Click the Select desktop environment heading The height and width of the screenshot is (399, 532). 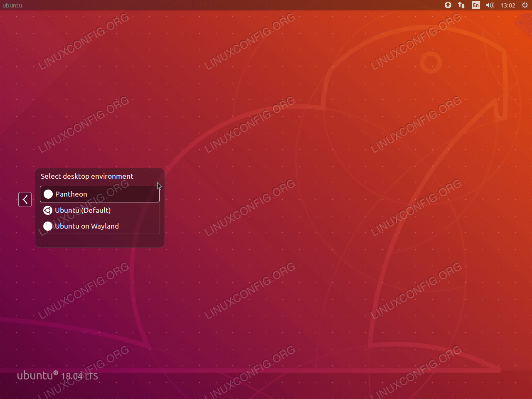tap(87, 176)
